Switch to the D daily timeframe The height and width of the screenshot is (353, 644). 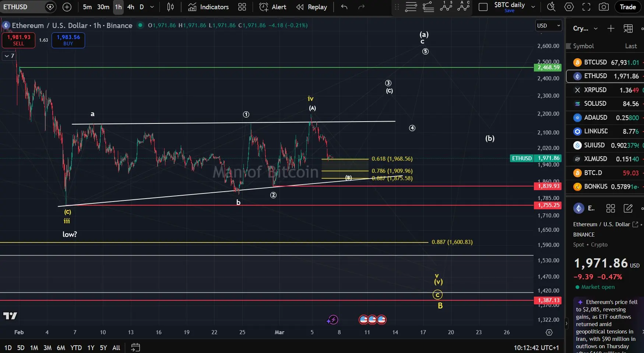[142, 7]
